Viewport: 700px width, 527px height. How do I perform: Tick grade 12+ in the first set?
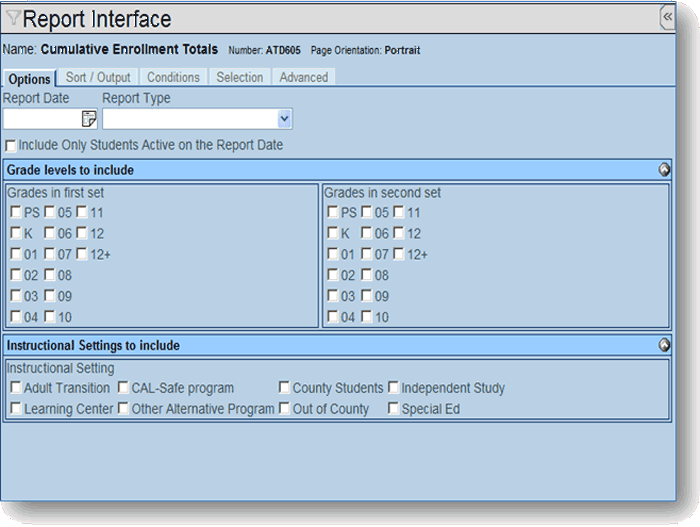[x=82, y=254]
